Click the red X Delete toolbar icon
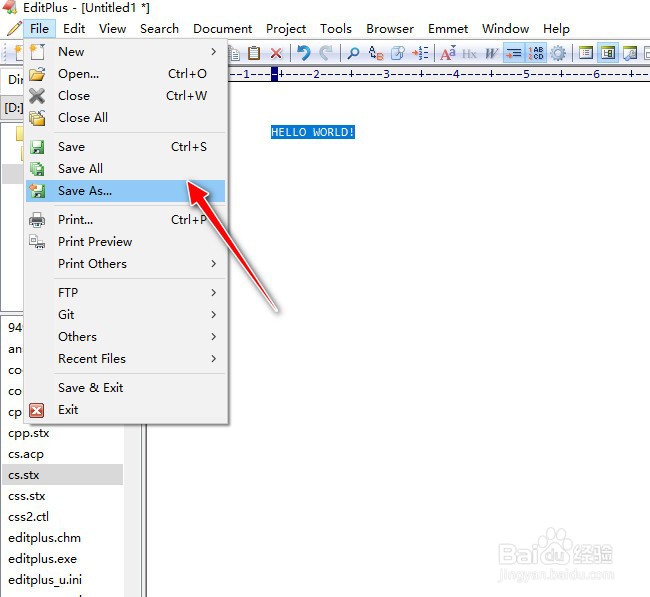The image size is (650, 597). (x=276, y=53)
